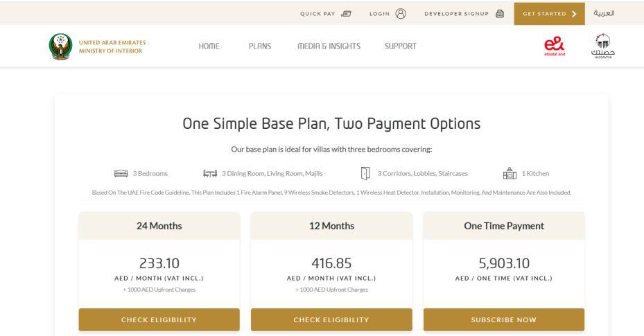Click the bedrooms bed icon
The height and width of the screenshot is (336, 644).
(121, 173)
